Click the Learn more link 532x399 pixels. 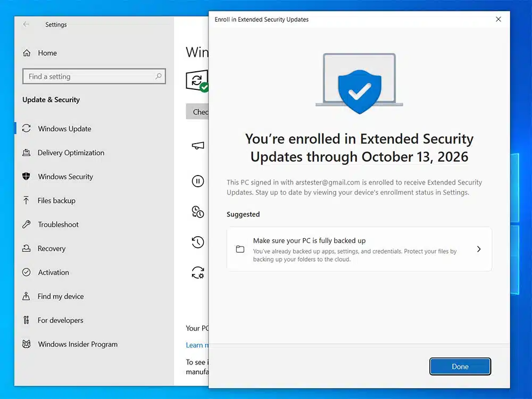click(195, 345)
